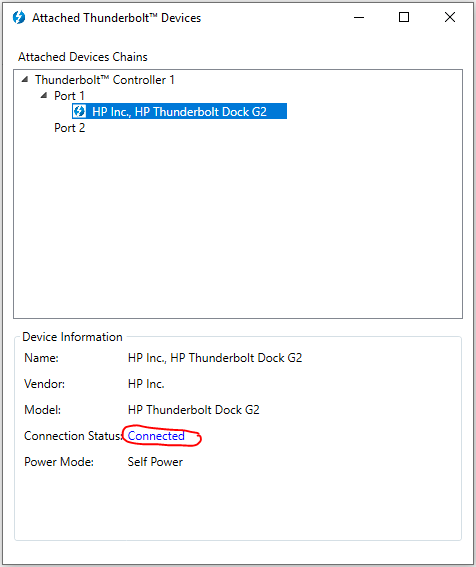Click the Thunderbolt icon beside HP Dock G2
Screen dimensions: 476x567
80,111
